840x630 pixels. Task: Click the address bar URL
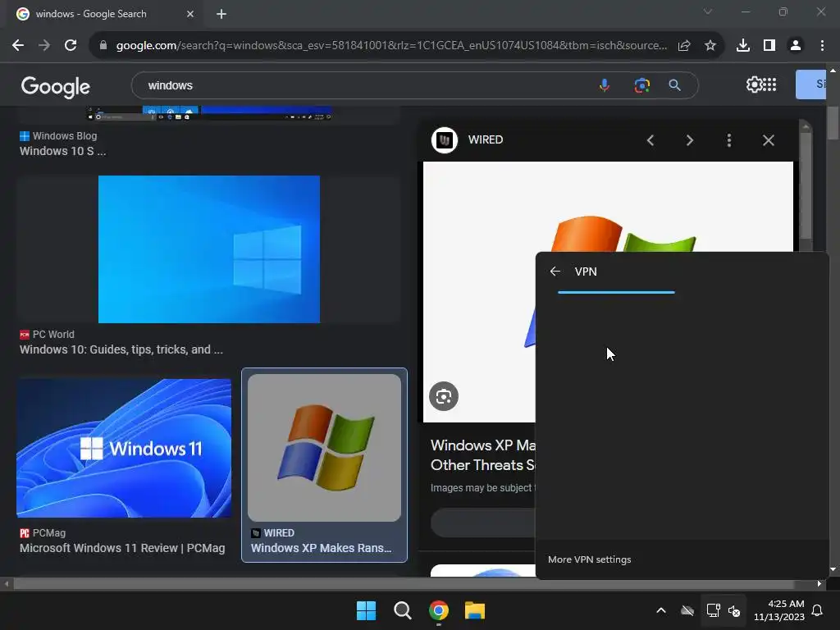tap(391, 46)
